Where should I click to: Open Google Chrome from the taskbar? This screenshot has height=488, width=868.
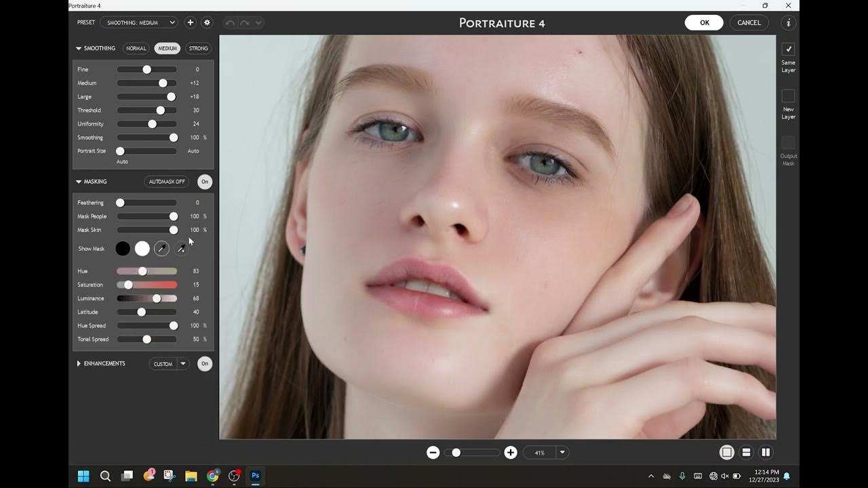(x=213, y=476)
